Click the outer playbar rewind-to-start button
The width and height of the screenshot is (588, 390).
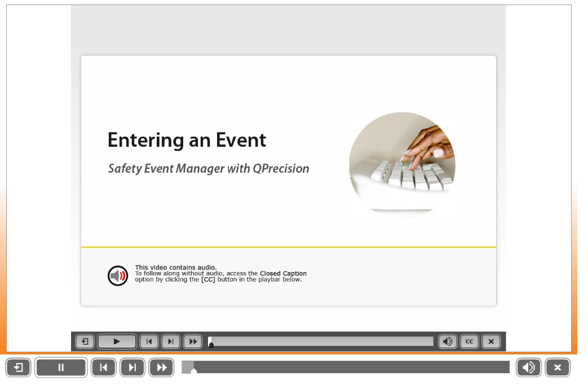tap(104, 367)
